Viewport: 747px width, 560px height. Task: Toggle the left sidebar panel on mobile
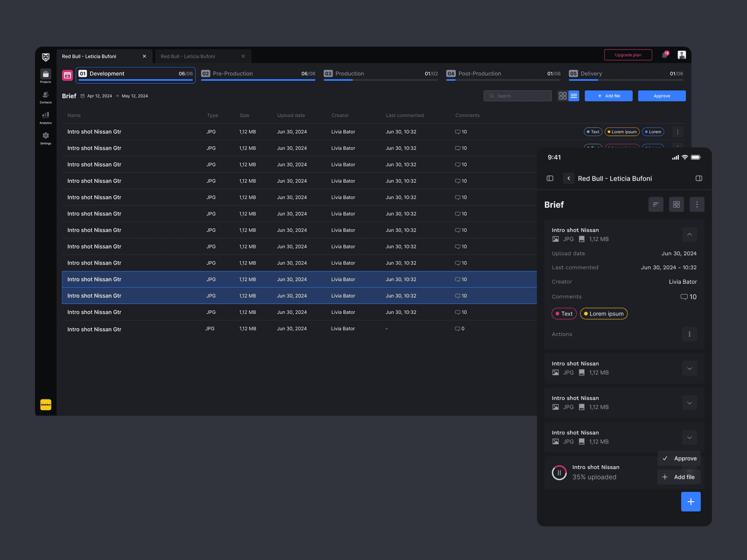click(550, 178)
